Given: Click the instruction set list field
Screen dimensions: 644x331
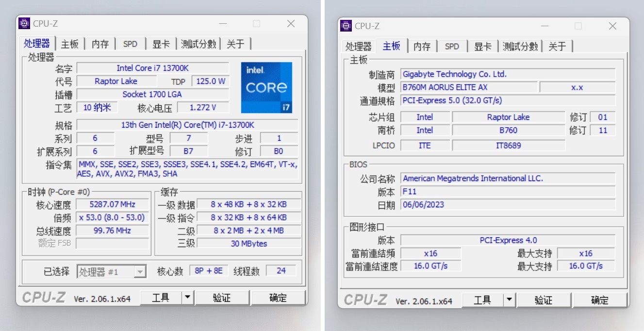Looking at the screenshot, I should pos(187,169).
